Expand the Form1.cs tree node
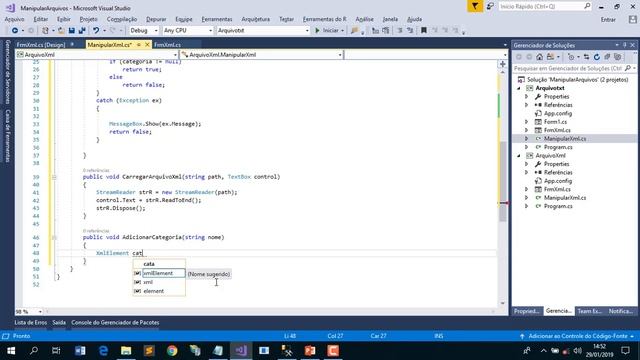The height and width of the screenshot is (360, 640). (x=527, y=122)
